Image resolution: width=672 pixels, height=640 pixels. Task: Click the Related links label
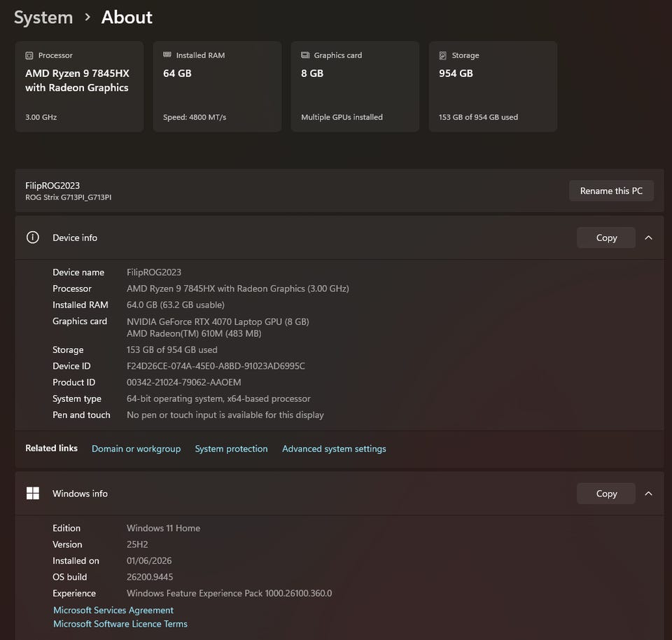(51, 448)
